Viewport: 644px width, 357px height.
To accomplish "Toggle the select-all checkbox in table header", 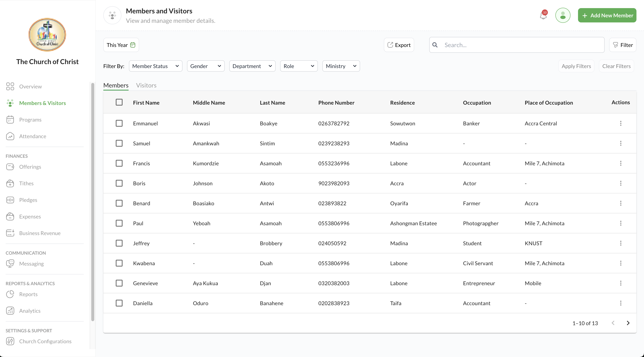I will click(x=119, y=102).
